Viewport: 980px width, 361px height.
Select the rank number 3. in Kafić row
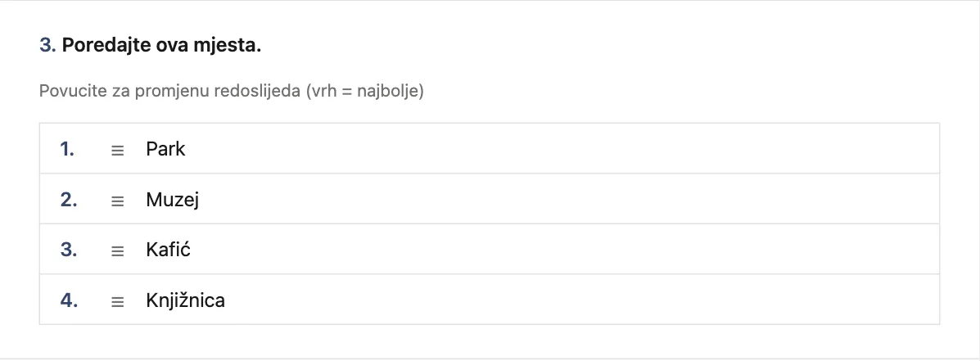tap(69, 250)
